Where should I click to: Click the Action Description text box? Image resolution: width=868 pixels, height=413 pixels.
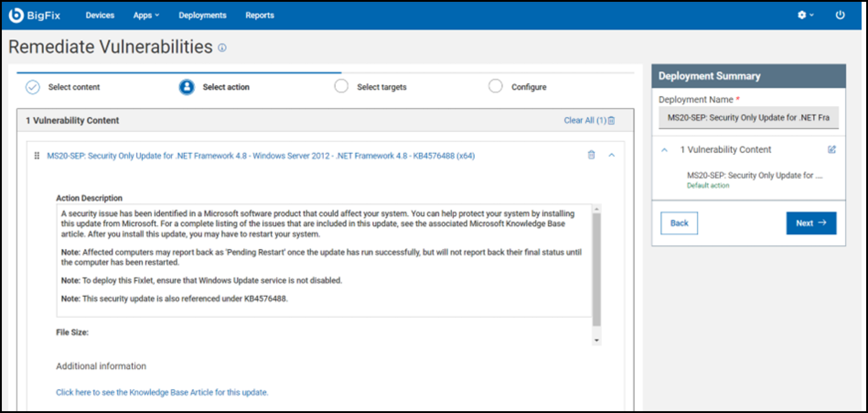324,261
